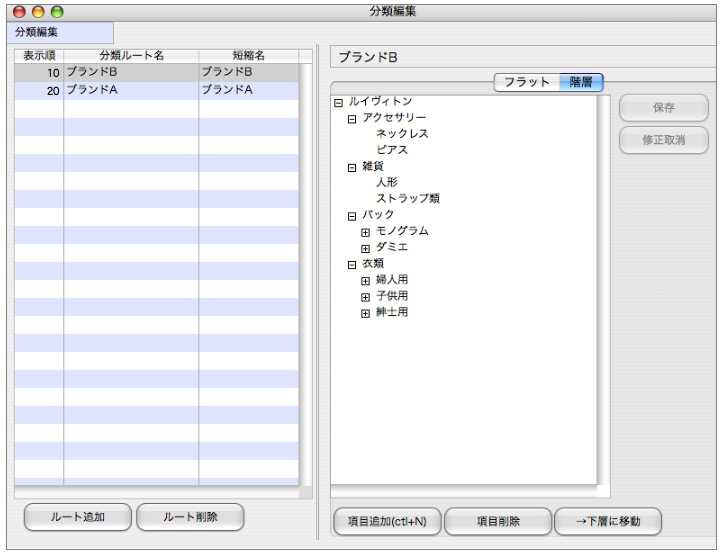Click the 分類ルート名 column header
The image size is (725, 554).
[x=131, y=55]
